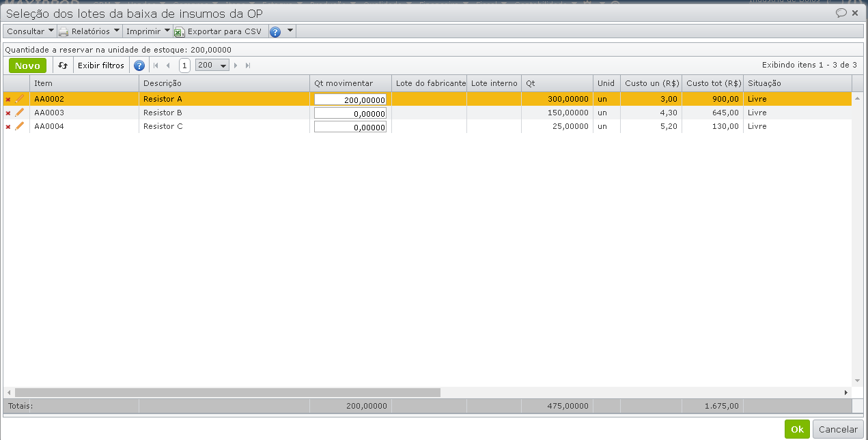868x440 pixels.
Task: Click the vertical scrollbar down arrow
Action: (x=858, y=380)
